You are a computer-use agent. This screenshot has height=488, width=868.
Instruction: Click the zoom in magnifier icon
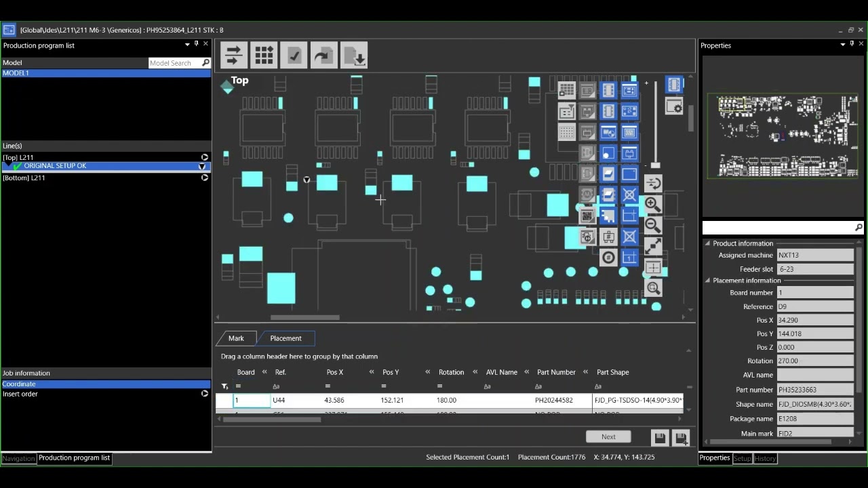pos(652,204)
